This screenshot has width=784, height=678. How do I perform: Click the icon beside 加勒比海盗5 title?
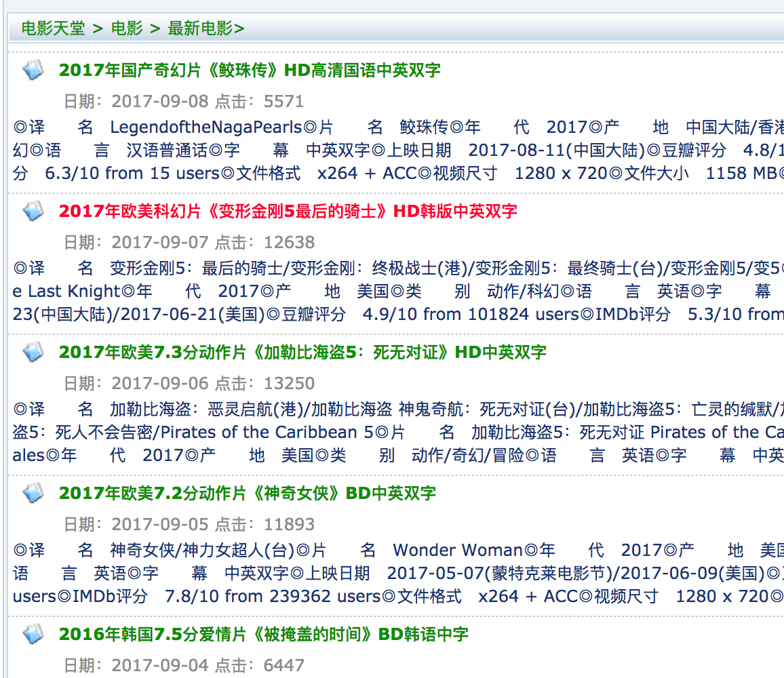33,352
